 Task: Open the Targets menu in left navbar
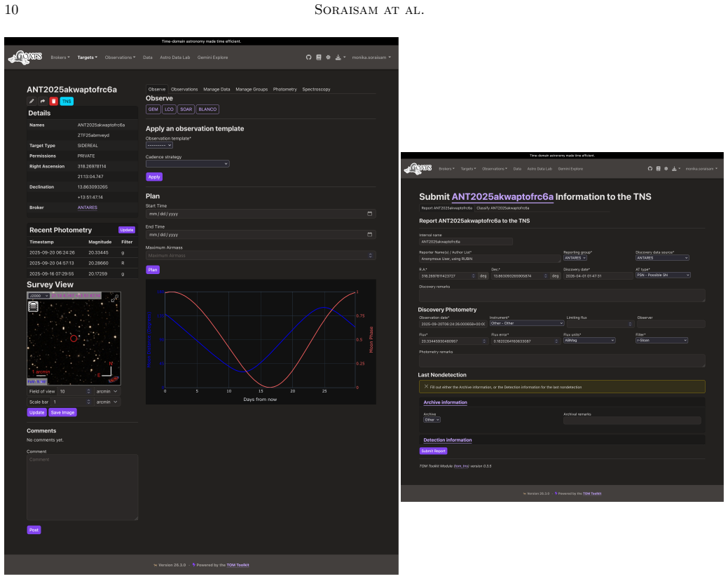88,57
